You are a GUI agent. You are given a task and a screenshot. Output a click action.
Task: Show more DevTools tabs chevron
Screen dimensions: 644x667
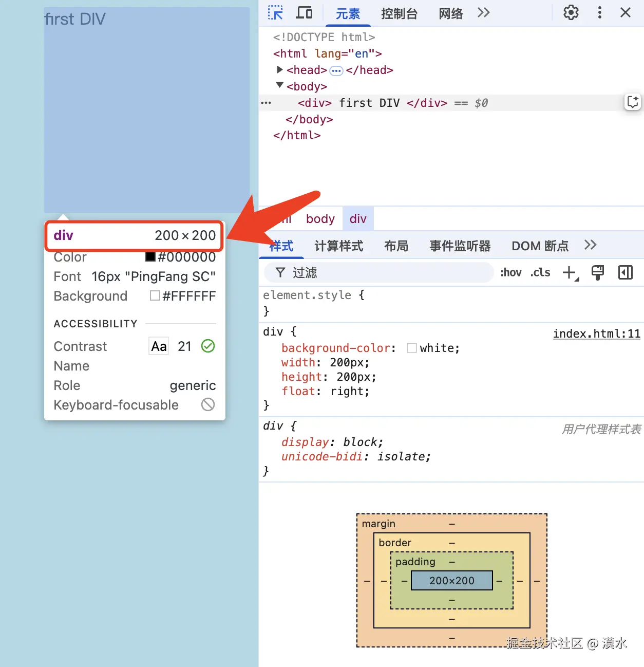[x=483, y=12]
